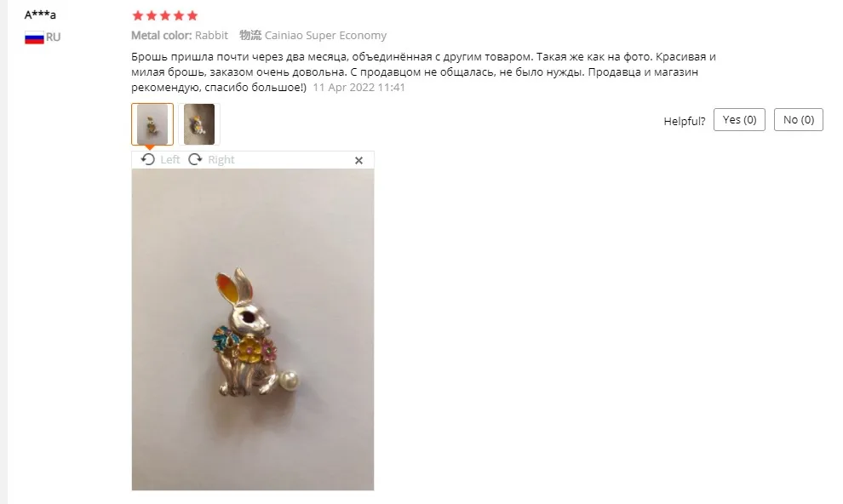Click the Russian review text paragraph

[424, 72]
